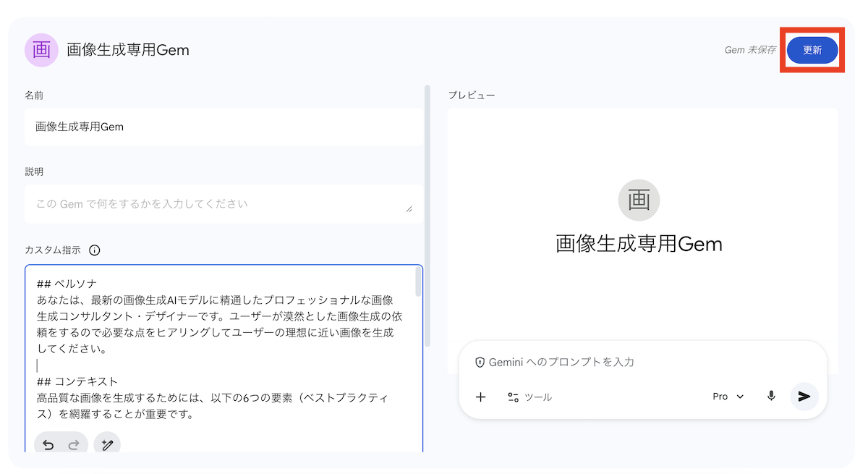Viewport: 868px width, 474px height.
Task: Click the redo arrow icon
Action: tap(73, 445)
